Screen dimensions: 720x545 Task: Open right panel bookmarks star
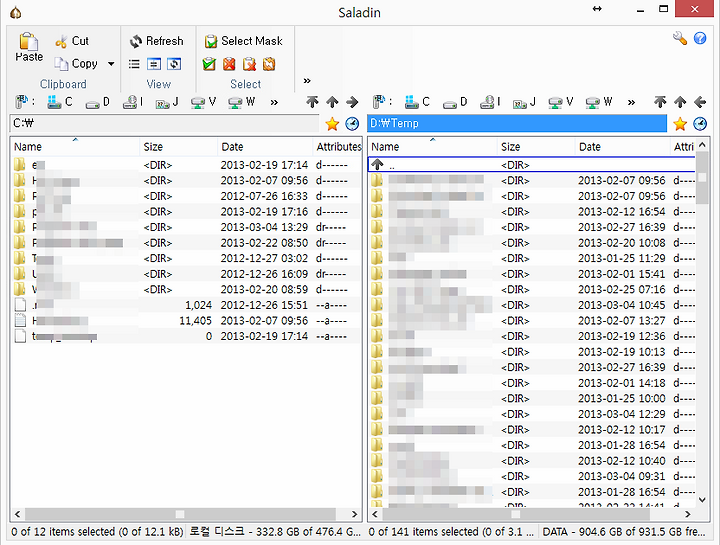coord(680,124)
